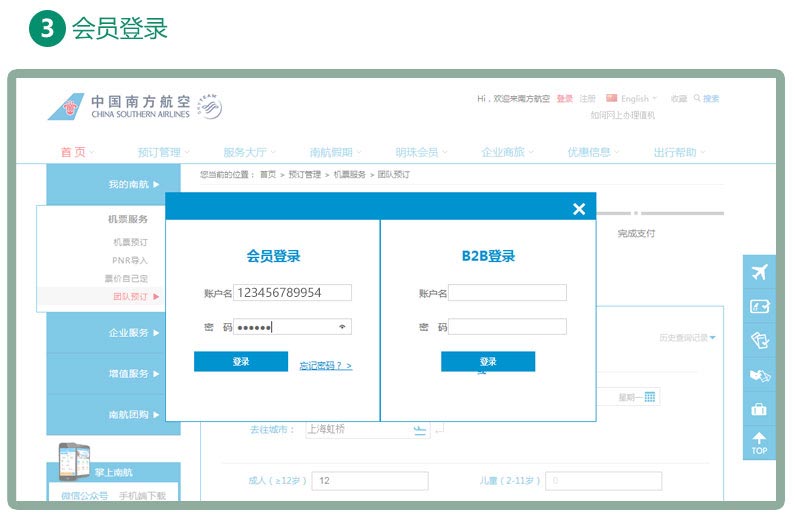
Task: Click the check-in card icon in right sidebar
Action: [759, 307]
